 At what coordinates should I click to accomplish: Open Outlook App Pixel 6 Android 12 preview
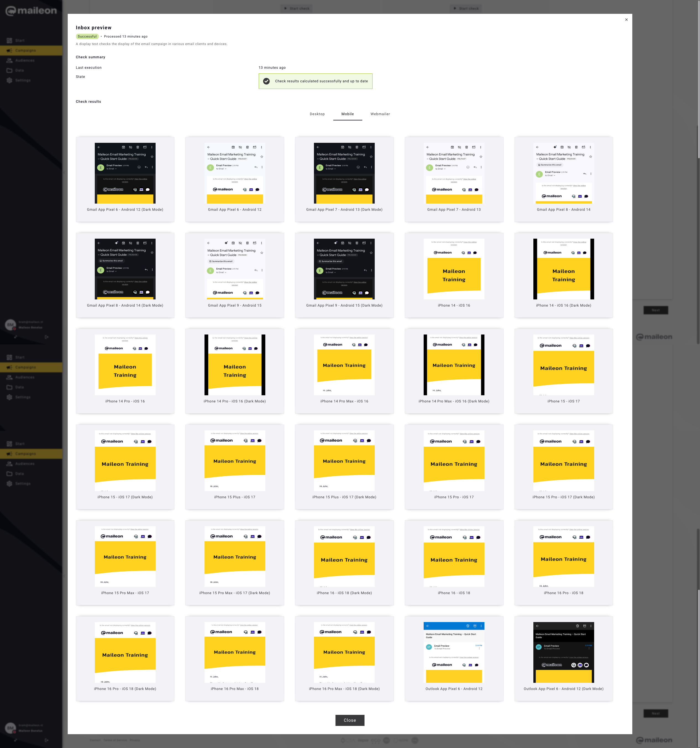(454, 652)
